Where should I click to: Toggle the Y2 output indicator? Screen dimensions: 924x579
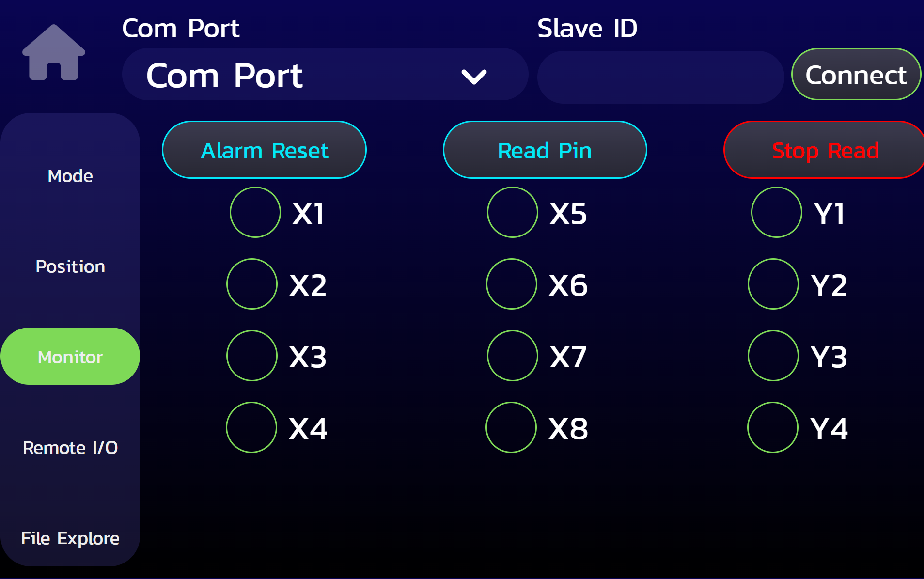(x=773, y=284)
